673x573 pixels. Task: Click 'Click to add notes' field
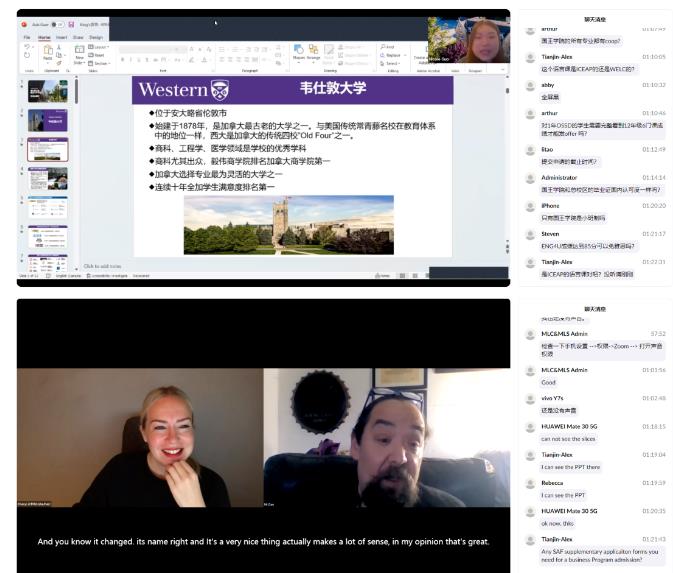(102, 266)
